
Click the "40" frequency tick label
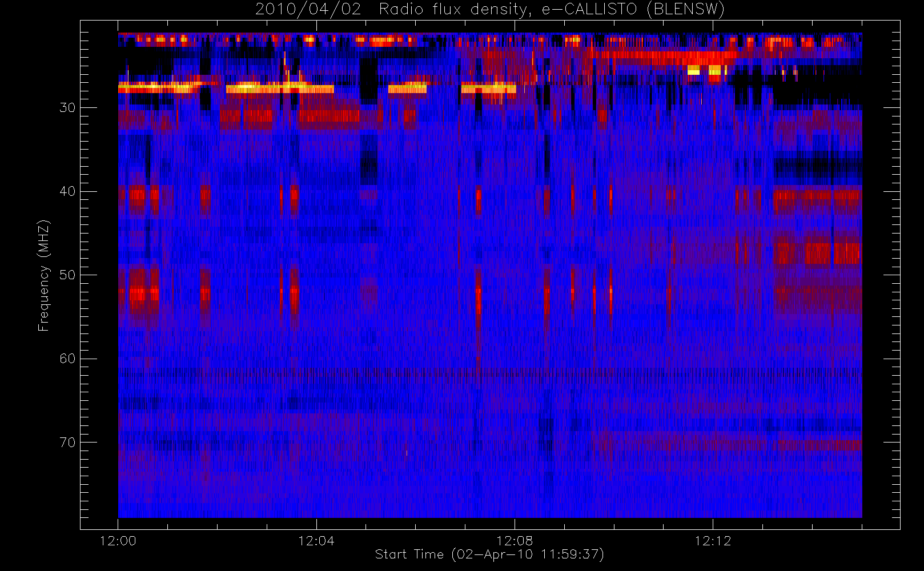coord(67,191)
